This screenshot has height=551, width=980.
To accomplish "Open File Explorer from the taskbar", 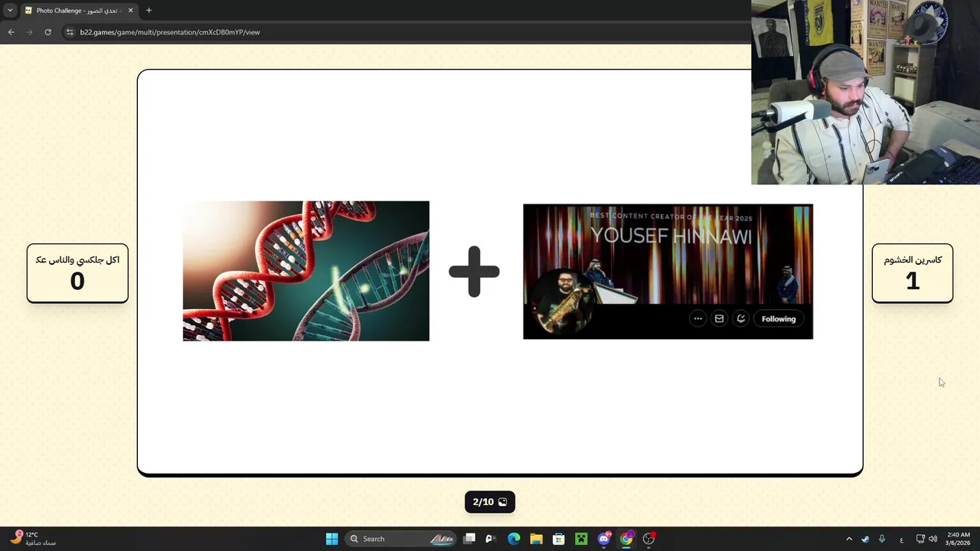I will coord(536,539).
